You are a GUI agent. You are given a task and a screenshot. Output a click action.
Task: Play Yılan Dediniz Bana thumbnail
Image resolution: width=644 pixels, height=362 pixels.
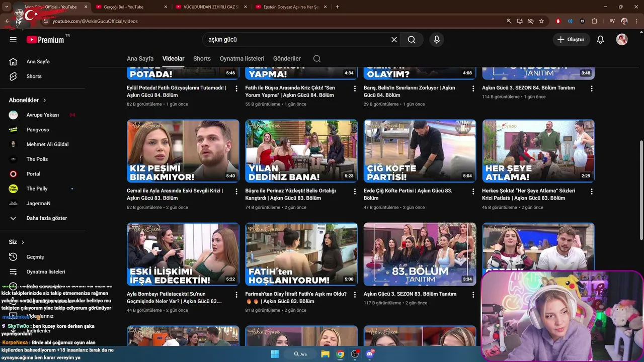[301, 151]
